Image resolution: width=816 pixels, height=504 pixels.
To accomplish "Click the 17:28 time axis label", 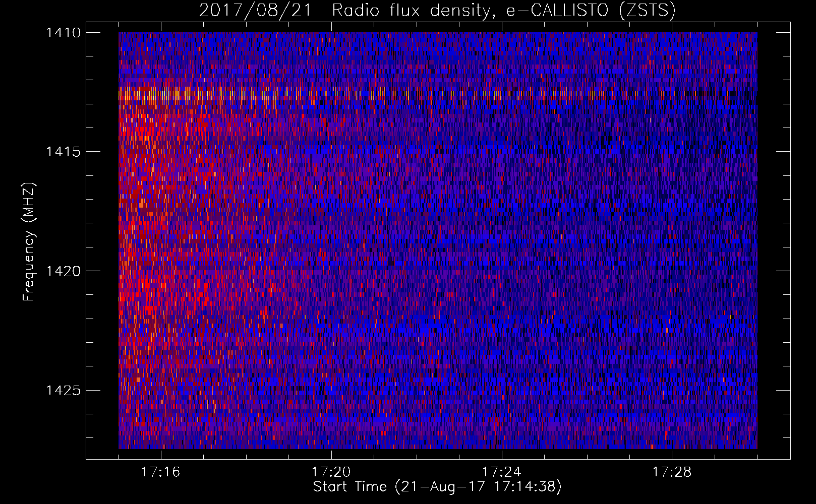I will [x=672, y=472].
